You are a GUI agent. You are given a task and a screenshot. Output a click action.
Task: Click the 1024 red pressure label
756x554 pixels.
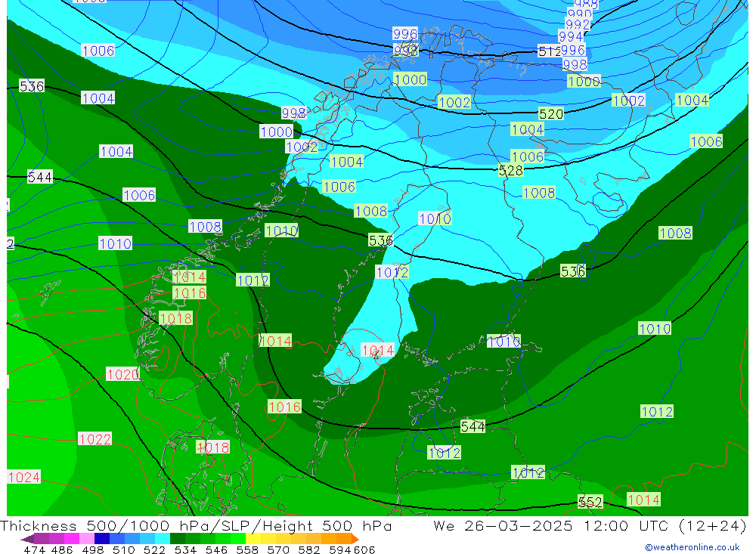coord(23,477)
